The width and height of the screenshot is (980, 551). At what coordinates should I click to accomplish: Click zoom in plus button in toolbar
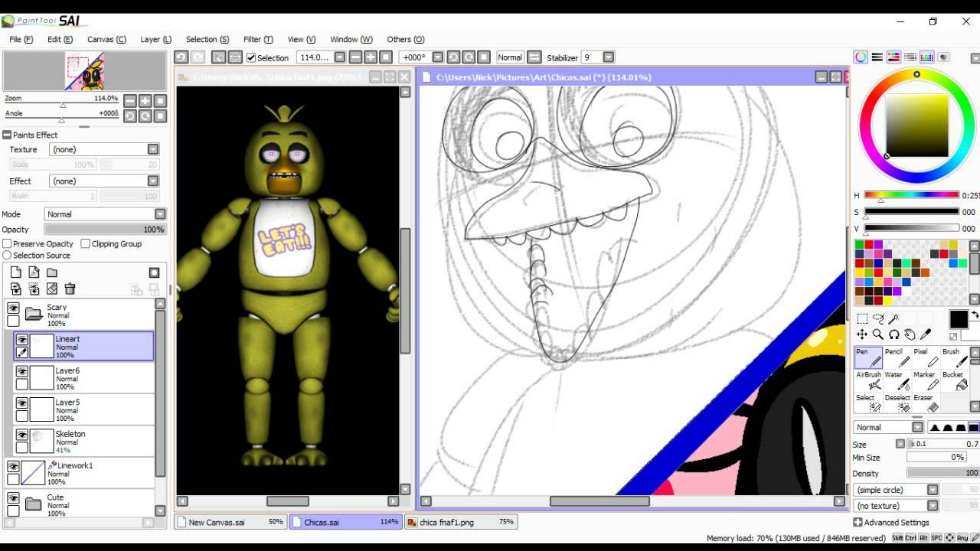tap(371, 57)
